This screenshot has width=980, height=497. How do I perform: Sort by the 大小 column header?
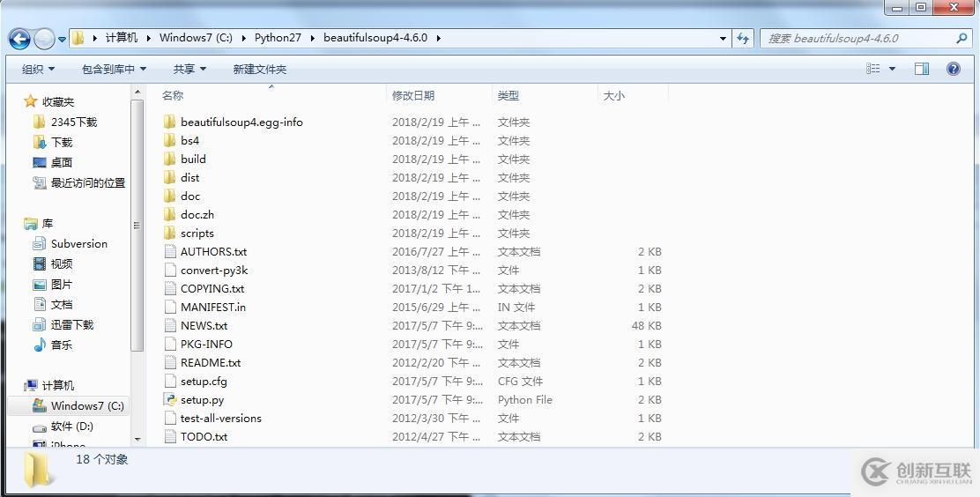[x=613, y=96]
